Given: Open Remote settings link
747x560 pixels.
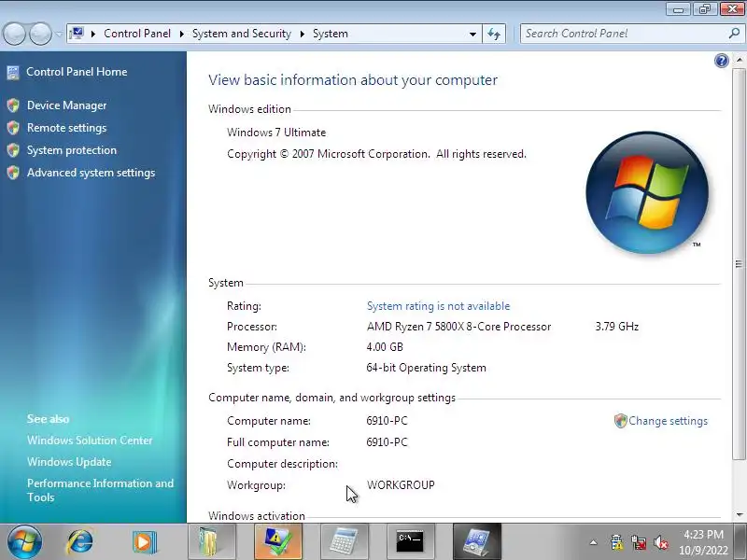Looking at the screenshot, I should click(x=66, y=128).
